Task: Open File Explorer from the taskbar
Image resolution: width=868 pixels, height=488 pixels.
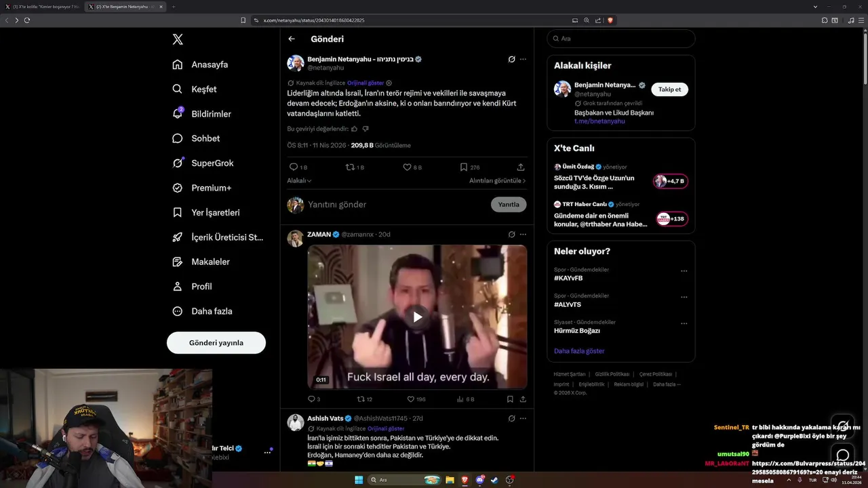Action: [x=450, y=480]
